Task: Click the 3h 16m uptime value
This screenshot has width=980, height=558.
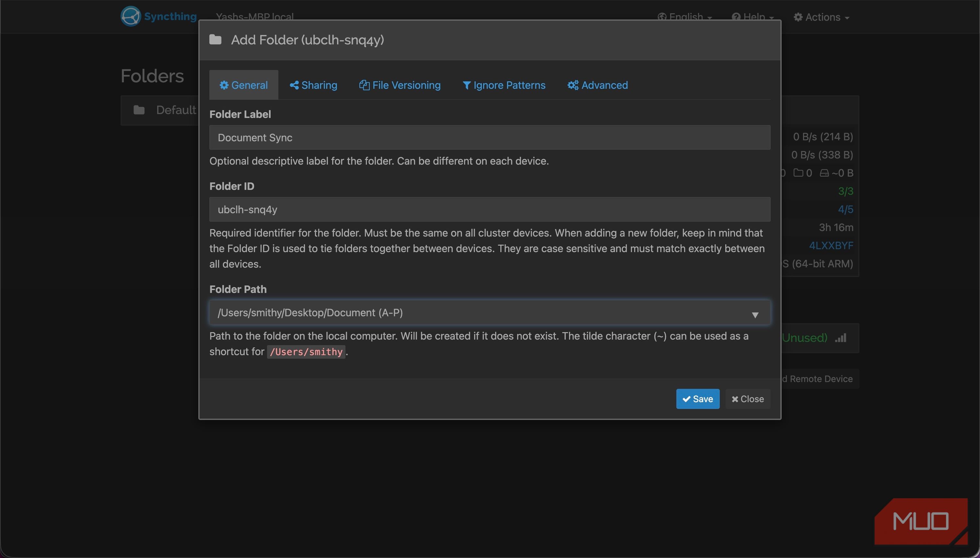Action: pyautogui.click(x=836, y=228)
